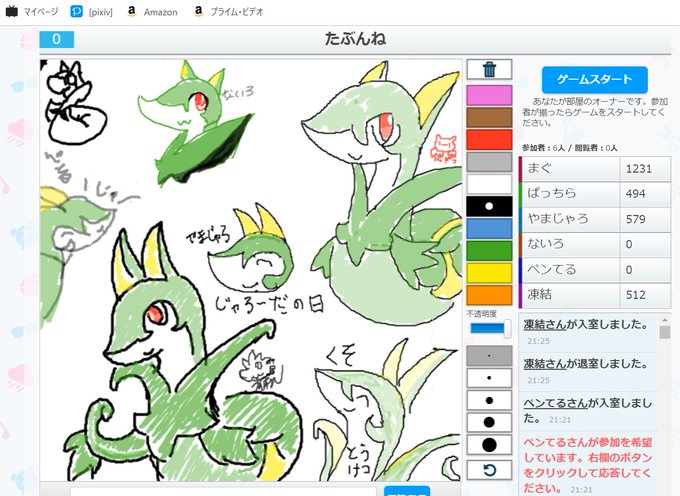Click red ペンてるさんが参加を希望 notice
Image resolution: width=680 pixels, height=496 pixels.
[588, 465]
